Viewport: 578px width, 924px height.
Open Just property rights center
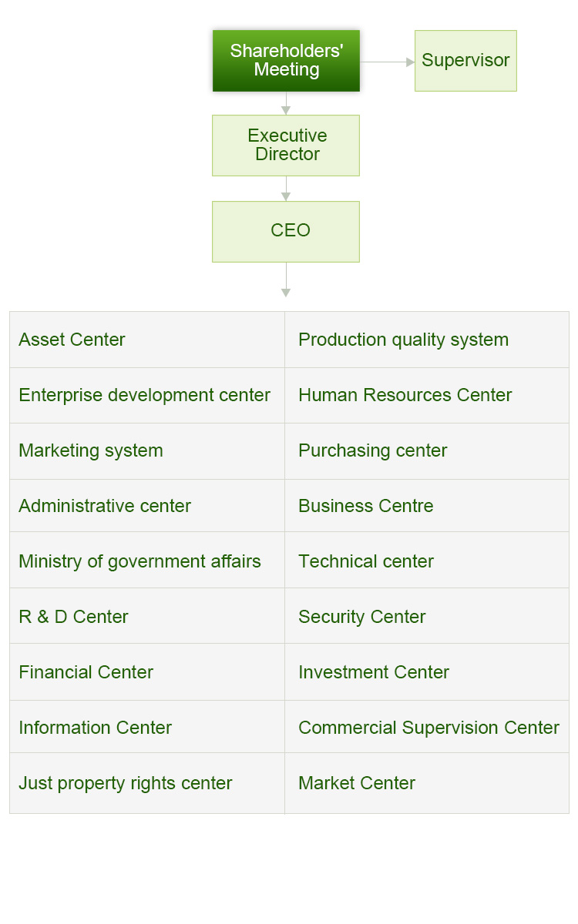coord(147,783)
